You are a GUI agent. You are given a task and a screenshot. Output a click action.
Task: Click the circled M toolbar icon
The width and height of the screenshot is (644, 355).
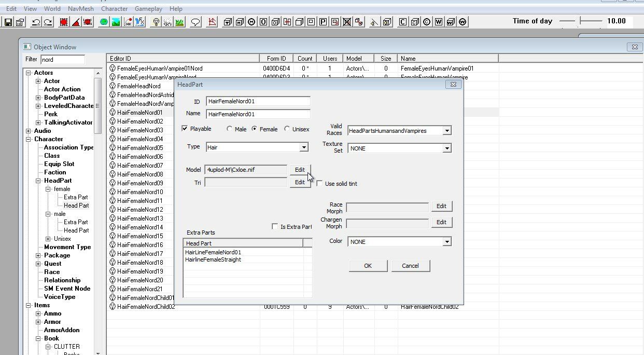coord(251,22)
